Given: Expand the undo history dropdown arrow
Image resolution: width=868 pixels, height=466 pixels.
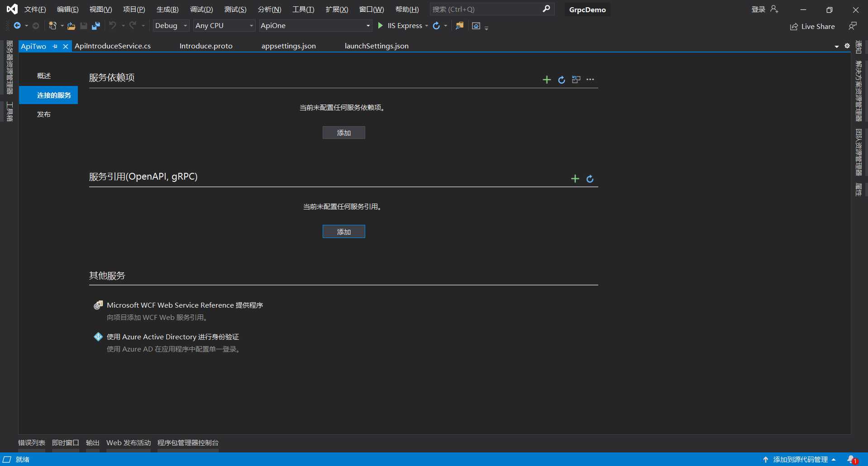Looking at the screenshot, I should tap(123, 26).
